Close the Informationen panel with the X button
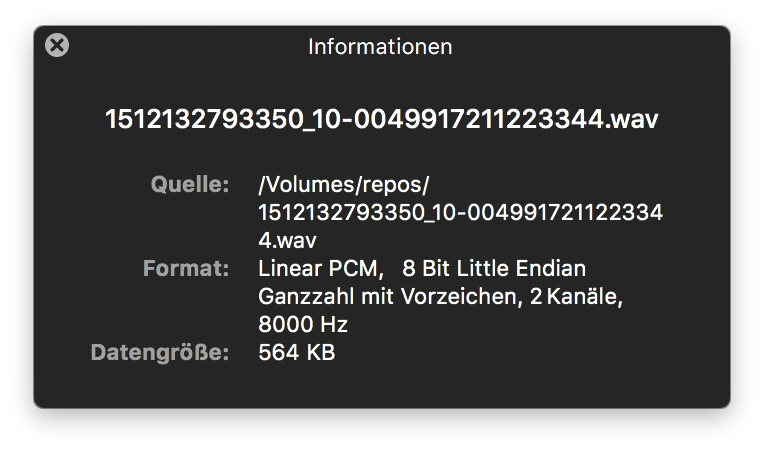This screenshot has height=450, width=764. pos(57,45)
